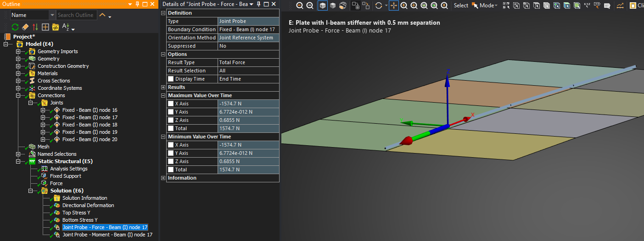644x241 pixels.
Task: Enable the Display Time checkbox
Action: [171, 79]
